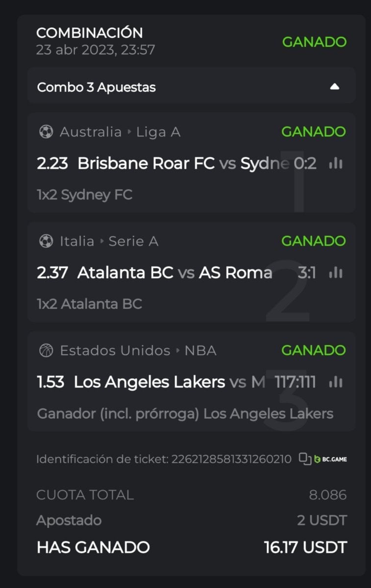The image size is (371, 588).
Task: Click the Combo 3 Apuestas header label
Action: click(97, 87)
